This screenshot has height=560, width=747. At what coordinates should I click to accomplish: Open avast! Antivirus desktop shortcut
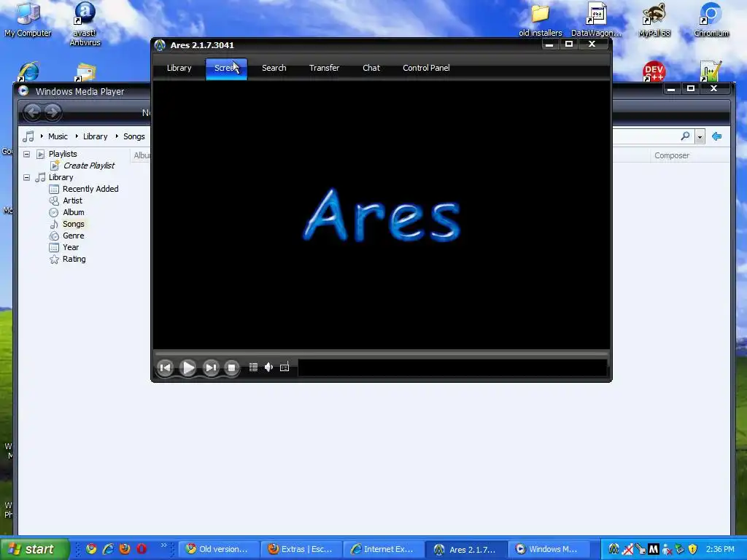tap(85, 24)
